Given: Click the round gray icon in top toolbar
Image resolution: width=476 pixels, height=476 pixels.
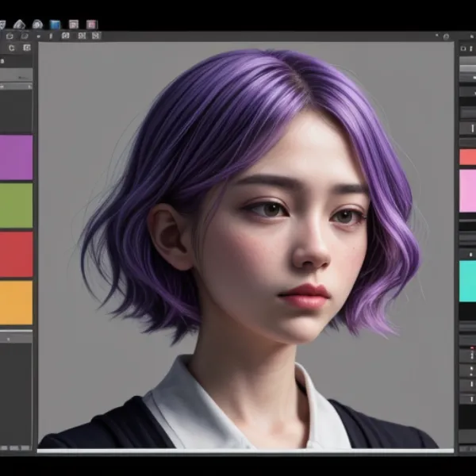Looking at the screenshot, I should 36,25.
